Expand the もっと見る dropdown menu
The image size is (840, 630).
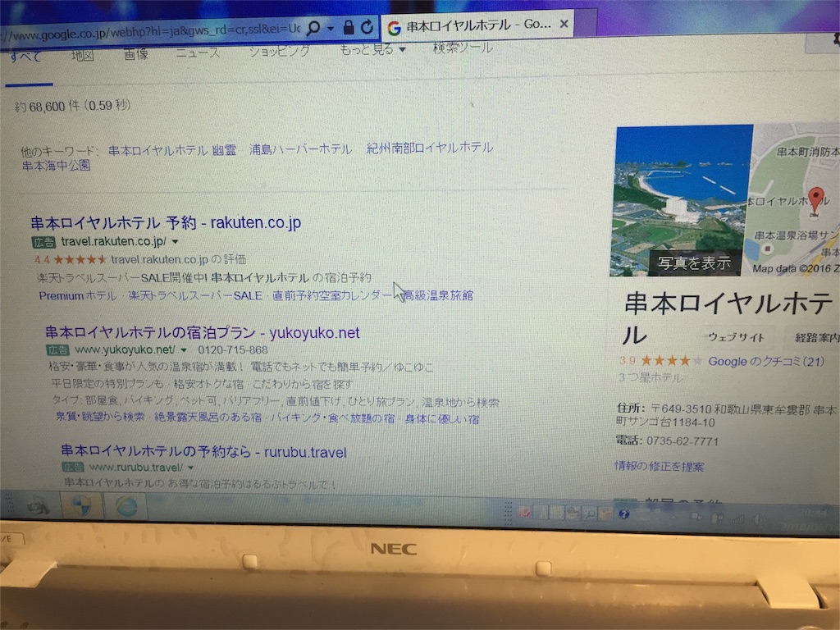click(372, 49)
